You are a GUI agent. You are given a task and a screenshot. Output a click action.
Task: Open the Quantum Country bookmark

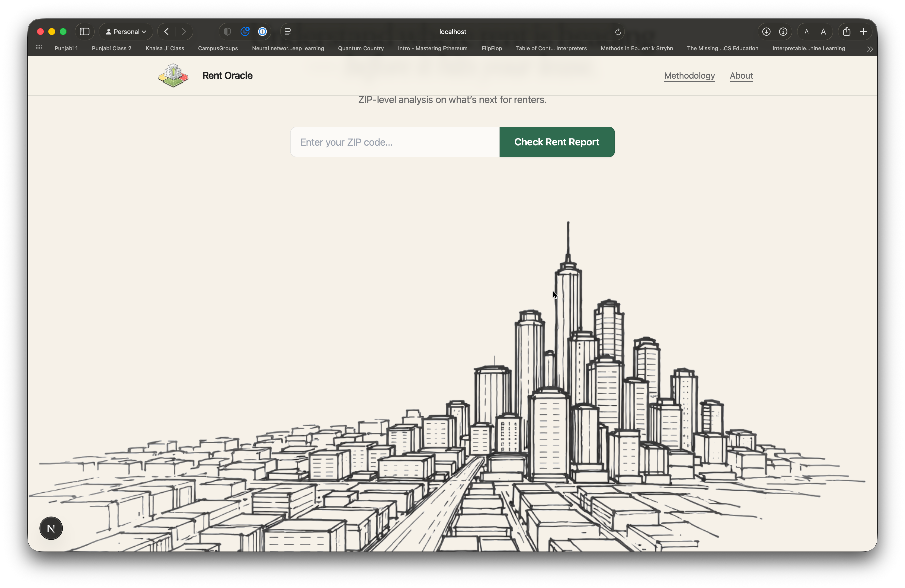(361, 48)
